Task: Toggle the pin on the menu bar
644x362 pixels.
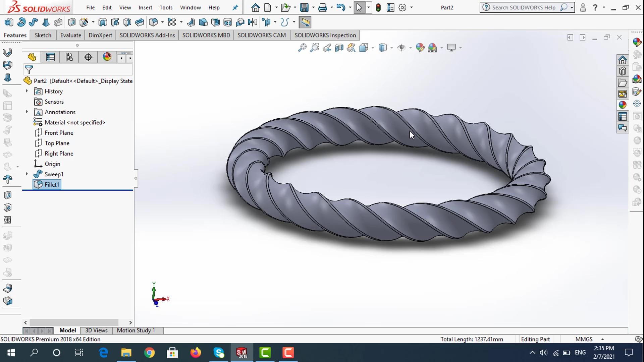Action: (235, 7)
